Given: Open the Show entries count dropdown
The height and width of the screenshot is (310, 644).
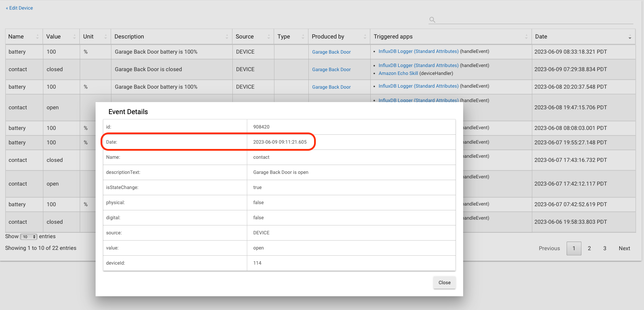Looking at the screenshot, I should click(x=29, y=237).
